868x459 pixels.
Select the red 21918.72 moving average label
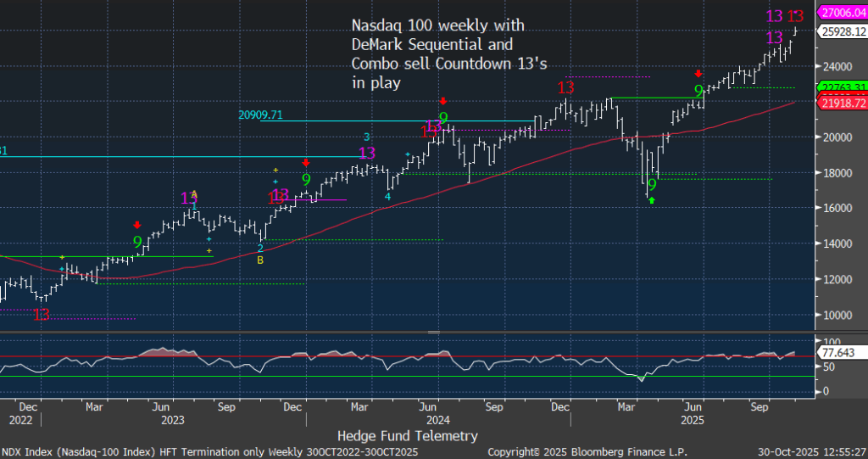coord(840,103)
